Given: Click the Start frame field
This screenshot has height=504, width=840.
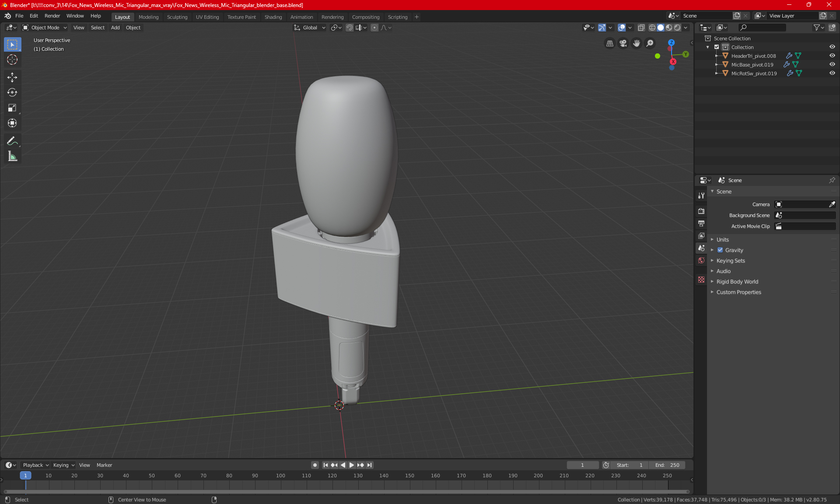Looking at the screenshot, I should tap(630, 465).
